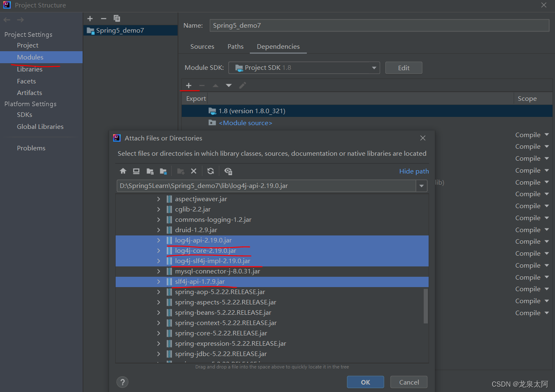Create new folder in file chooser
Screen dimensions: 555x392
[180, 171]
